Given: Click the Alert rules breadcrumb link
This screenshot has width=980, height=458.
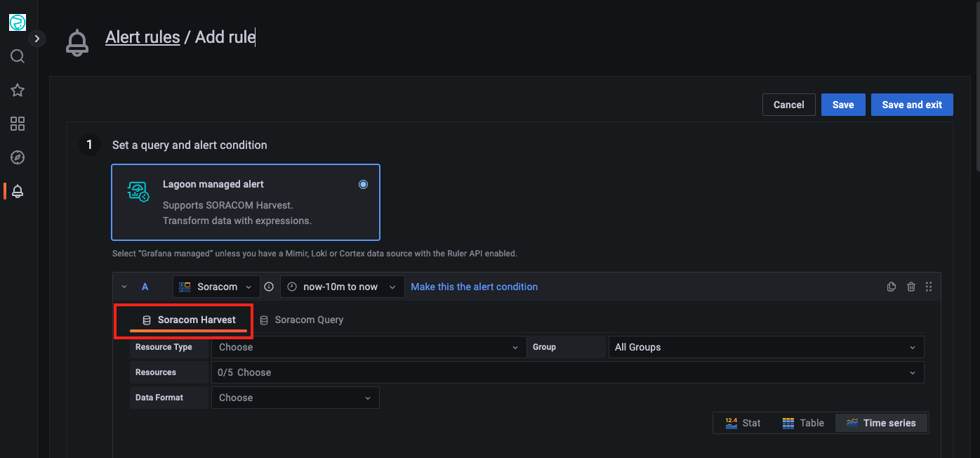Looking at the screenshot, I should pyautogui.click(x=143, y=37).
